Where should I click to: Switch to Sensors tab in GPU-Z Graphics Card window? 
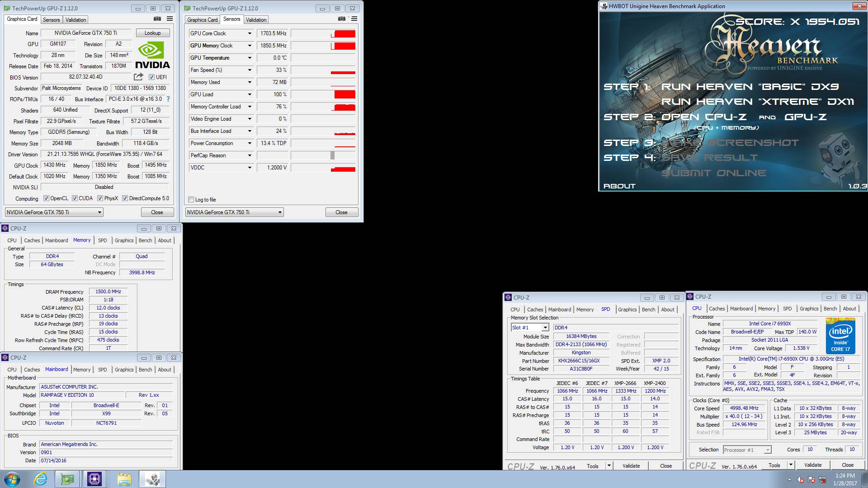51,19
